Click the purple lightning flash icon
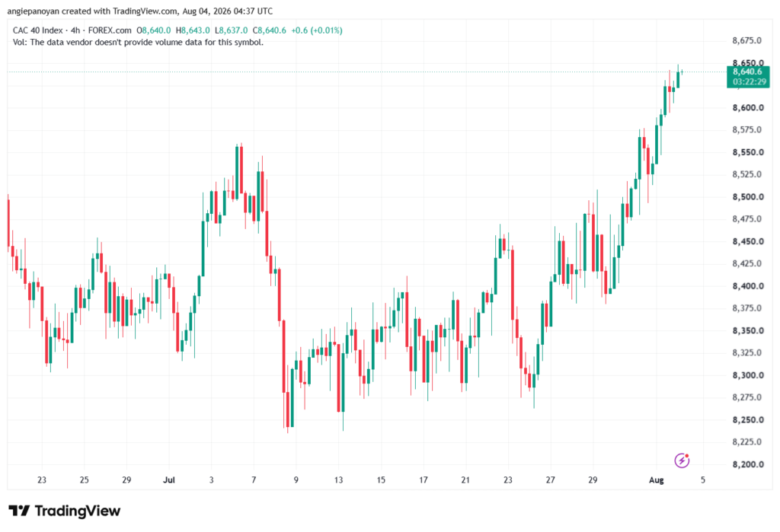The image size is (780, 532). (x=682, y=460)
